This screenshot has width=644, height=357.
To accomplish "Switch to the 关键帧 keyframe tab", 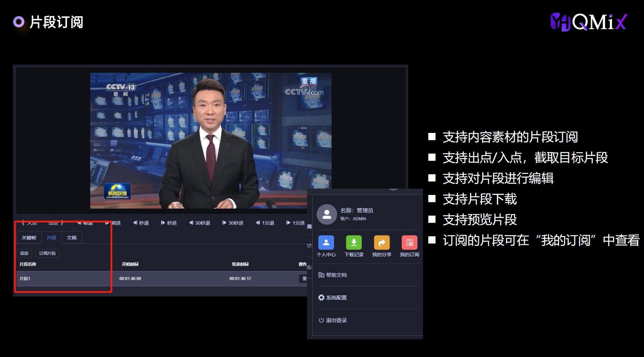I will coord(29,238).
